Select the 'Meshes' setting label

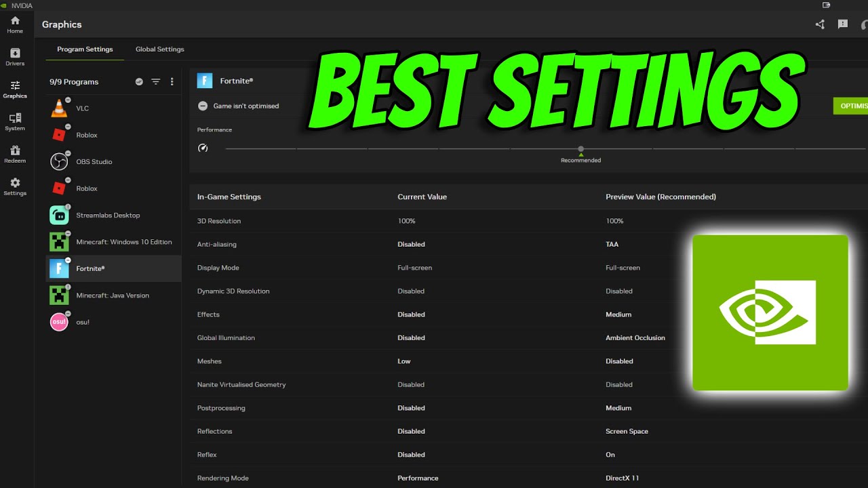pos(210,361)
